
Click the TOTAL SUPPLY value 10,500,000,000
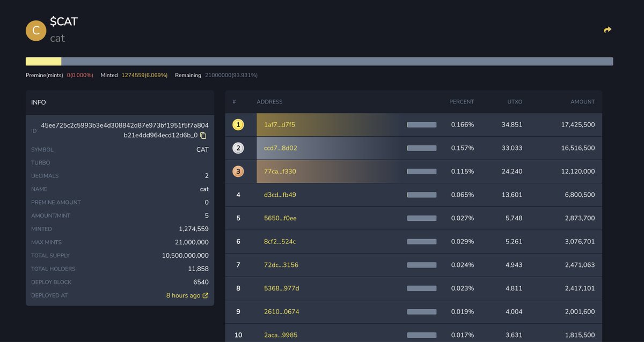185,256
